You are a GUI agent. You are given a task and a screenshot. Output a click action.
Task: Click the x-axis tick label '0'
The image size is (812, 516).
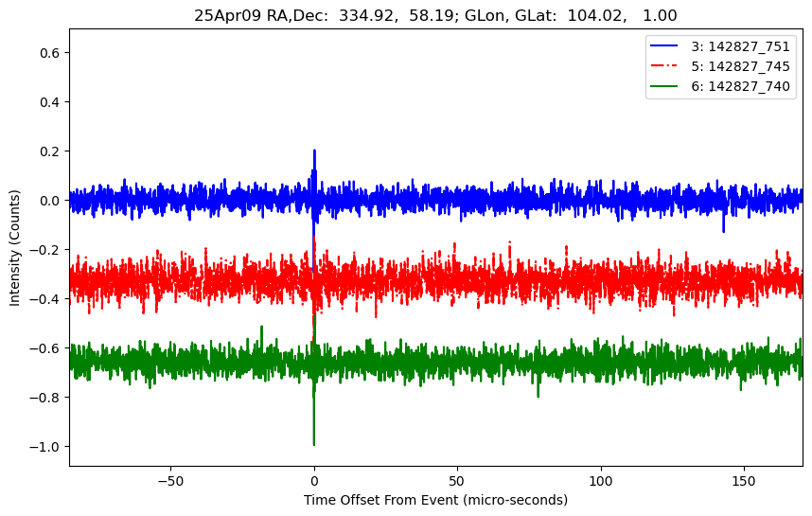[314, 481]
